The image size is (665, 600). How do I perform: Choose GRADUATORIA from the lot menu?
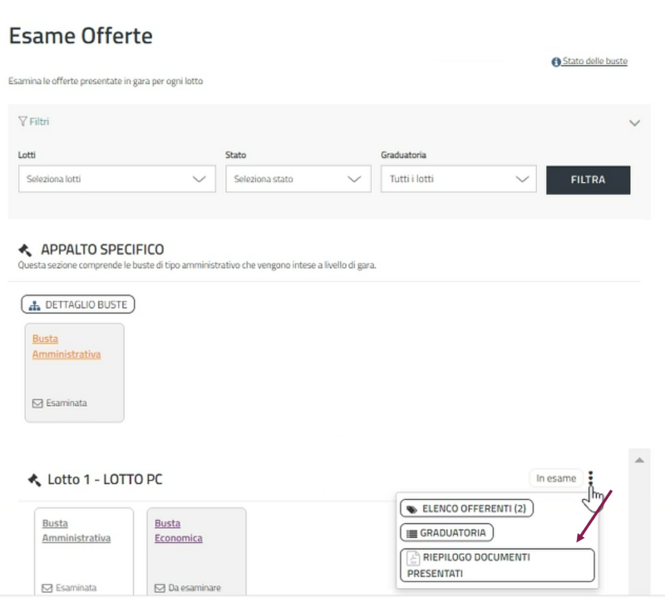click(447, 533)
